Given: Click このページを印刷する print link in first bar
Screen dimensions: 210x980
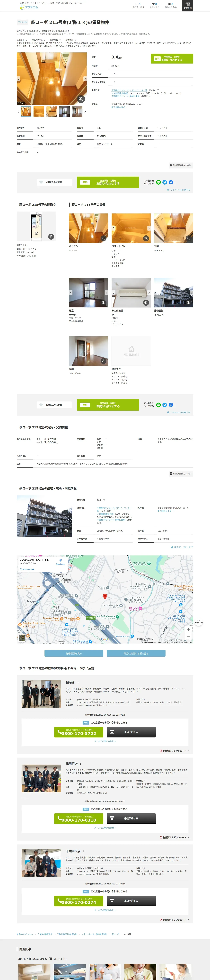Looking at the screenshot, I should pos(178,190).
